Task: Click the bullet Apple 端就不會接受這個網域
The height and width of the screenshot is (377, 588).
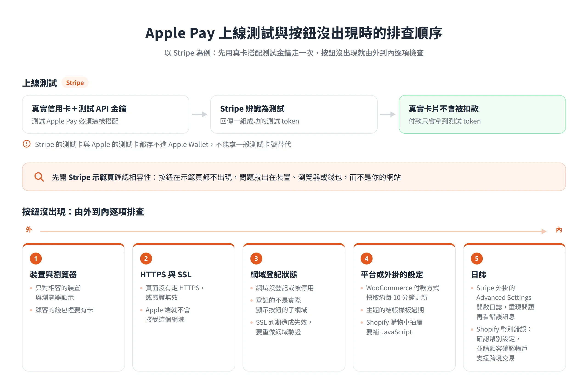Action: (x=168, y=315)
